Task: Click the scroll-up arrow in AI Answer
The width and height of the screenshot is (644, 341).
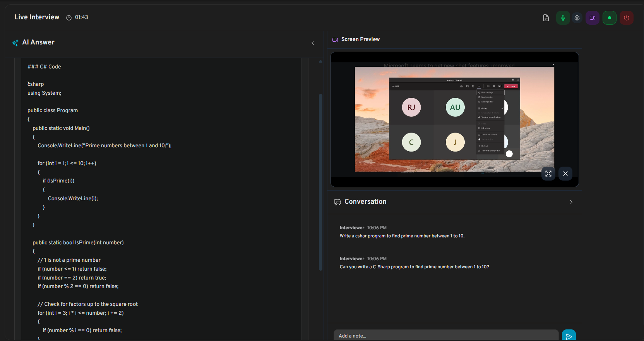Action: (x=320, y=61)
